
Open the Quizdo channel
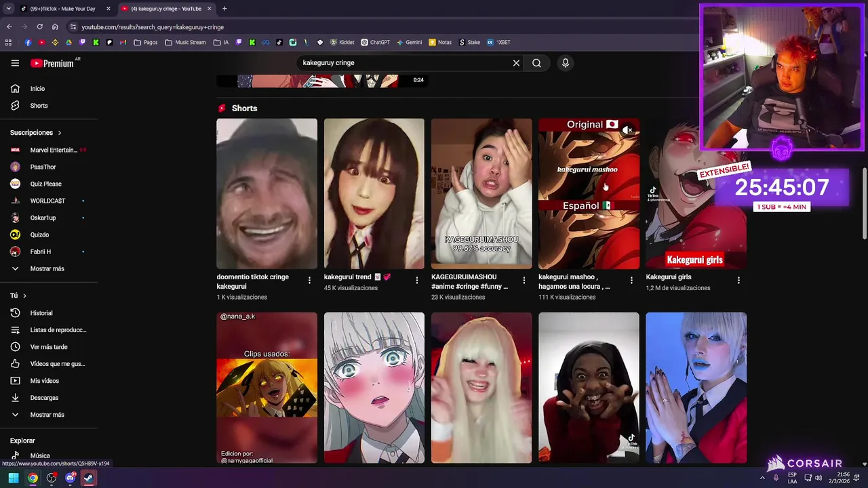[39, 235]
